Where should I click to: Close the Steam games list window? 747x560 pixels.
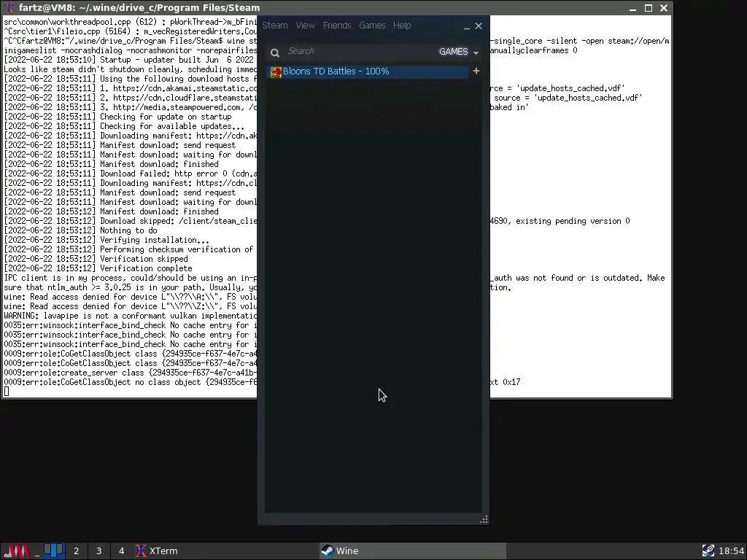click(x=479, y=26)
